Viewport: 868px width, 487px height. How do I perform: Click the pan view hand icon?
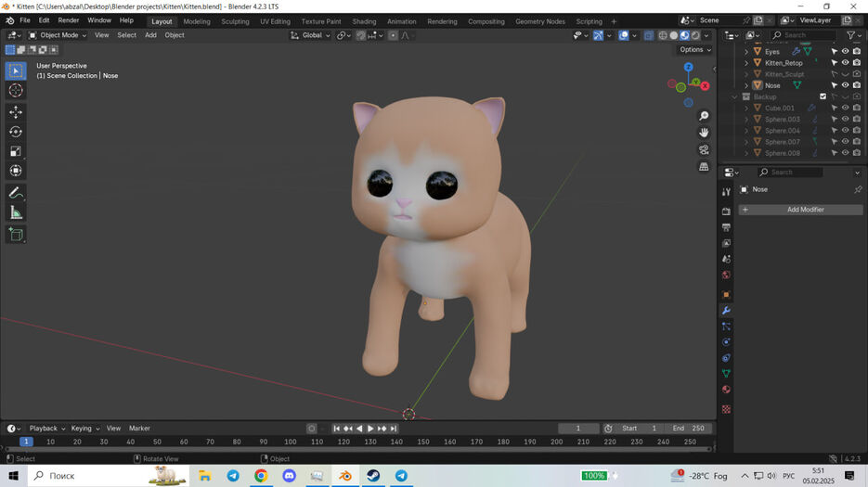pyautogui.click(x=704, y=133)
